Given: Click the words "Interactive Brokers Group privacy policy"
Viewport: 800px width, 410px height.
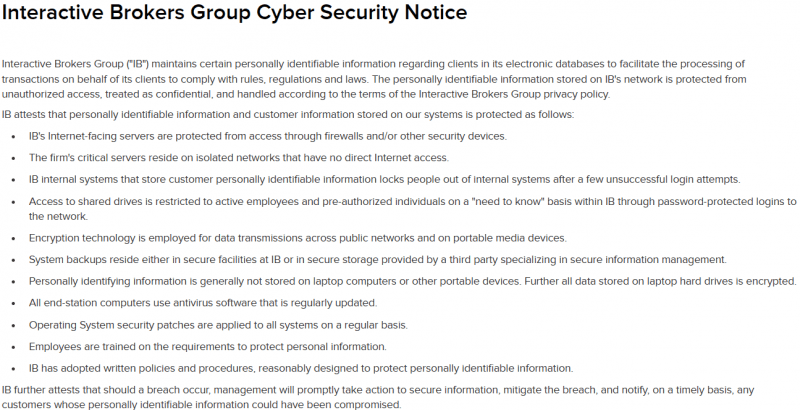Looking at the screenshot, I should (513, 94).
